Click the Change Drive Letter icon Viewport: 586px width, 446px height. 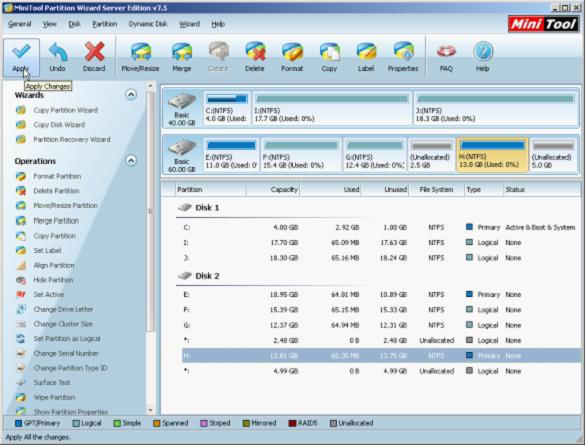click(x=21, y=309)
